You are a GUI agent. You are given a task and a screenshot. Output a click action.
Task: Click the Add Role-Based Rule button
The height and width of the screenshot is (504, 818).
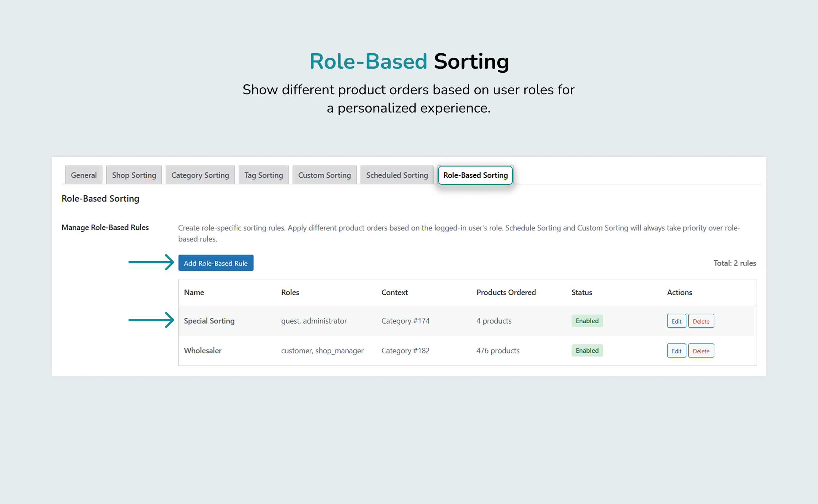pos(216,263)
